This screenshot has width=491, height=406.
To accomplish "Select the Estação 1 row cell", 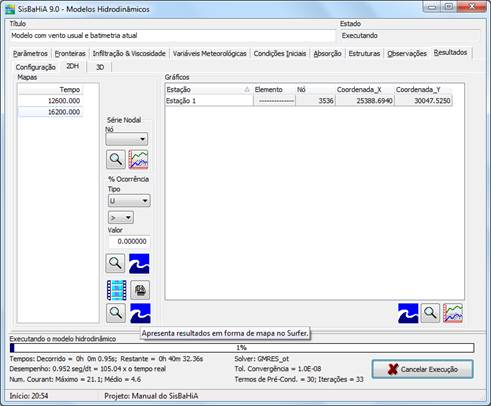I will 209,101.
